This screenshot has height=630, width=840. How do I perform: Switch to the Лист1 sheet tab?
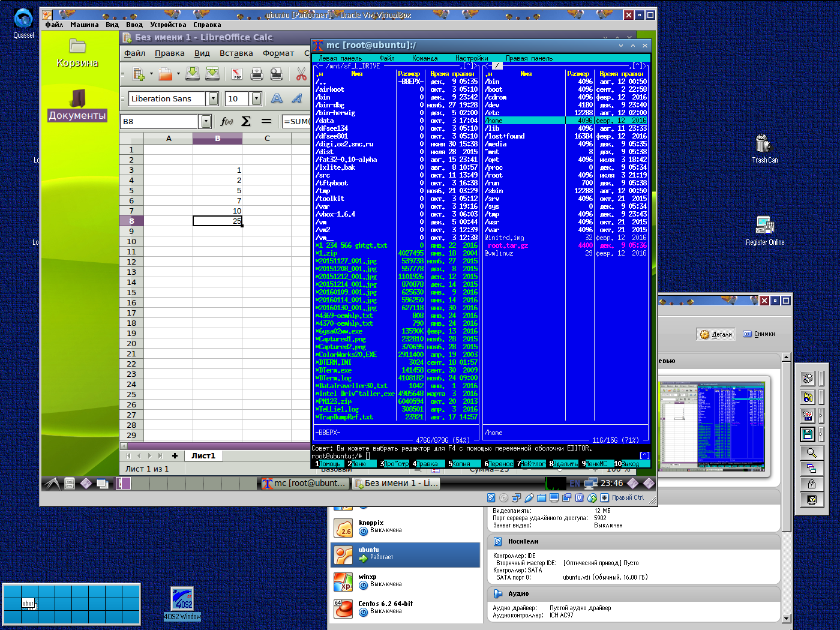coord(203,455)
